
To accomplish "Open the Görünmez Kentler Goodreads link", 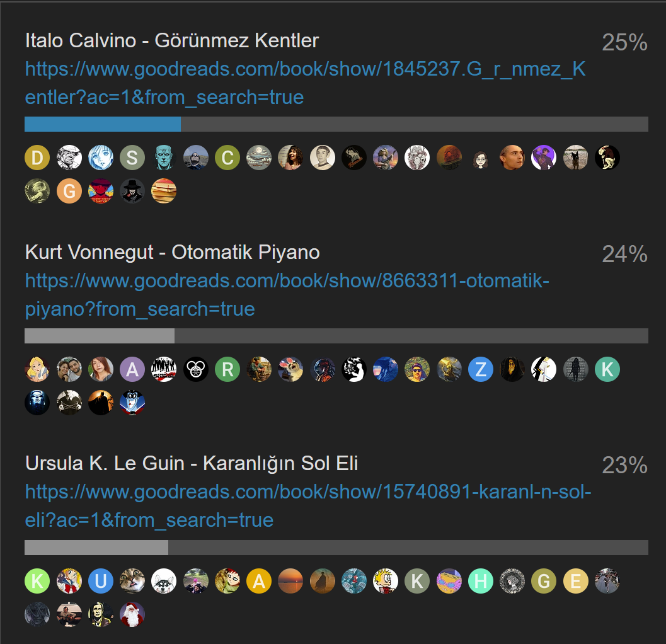I will point(305,83).
